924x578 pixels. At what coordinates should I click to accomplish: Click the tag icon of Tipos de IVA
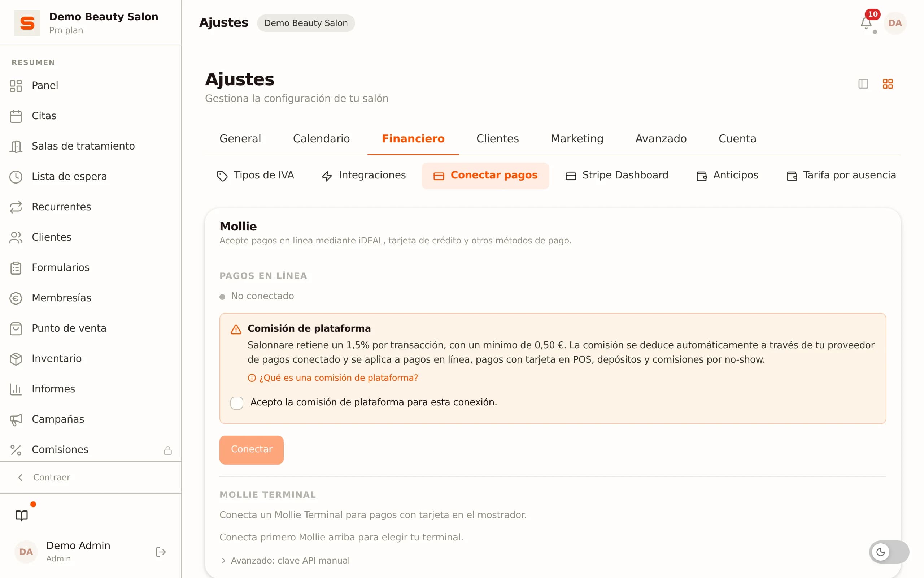[222, 176]
